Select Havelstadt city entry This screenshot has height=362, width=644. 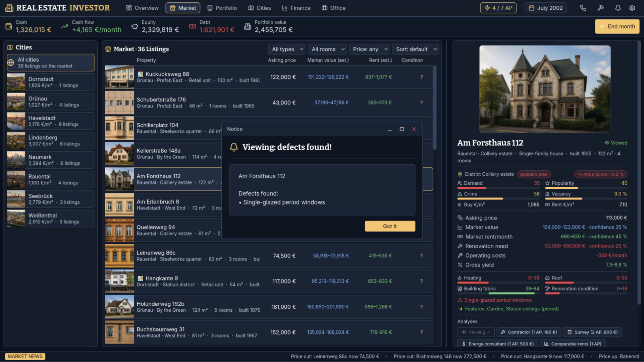click(51, 121)
